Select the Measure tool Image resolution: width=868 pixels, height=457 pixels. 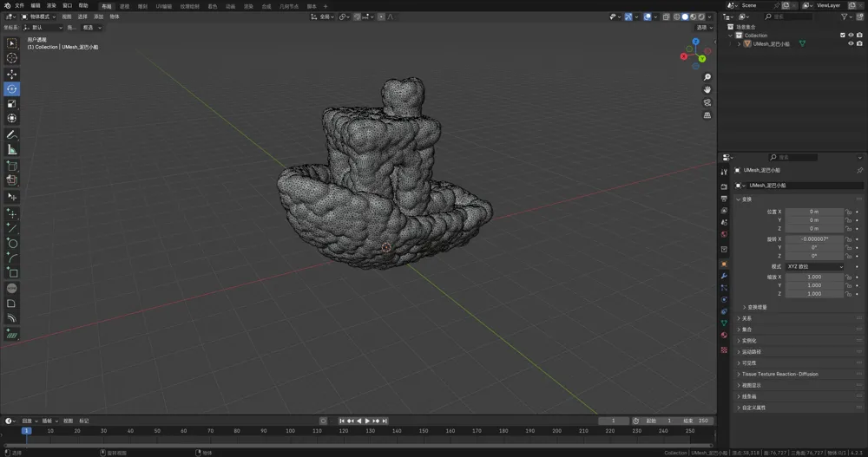coord(11,150)
